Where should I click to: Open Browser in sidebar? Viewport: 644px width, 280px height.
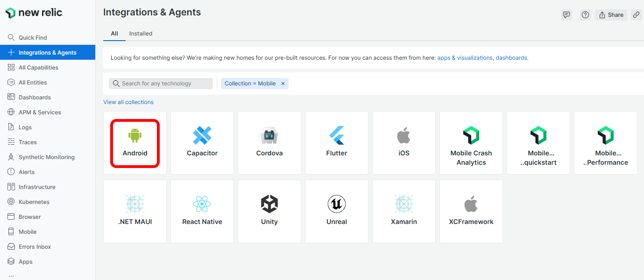pos(48,217)
